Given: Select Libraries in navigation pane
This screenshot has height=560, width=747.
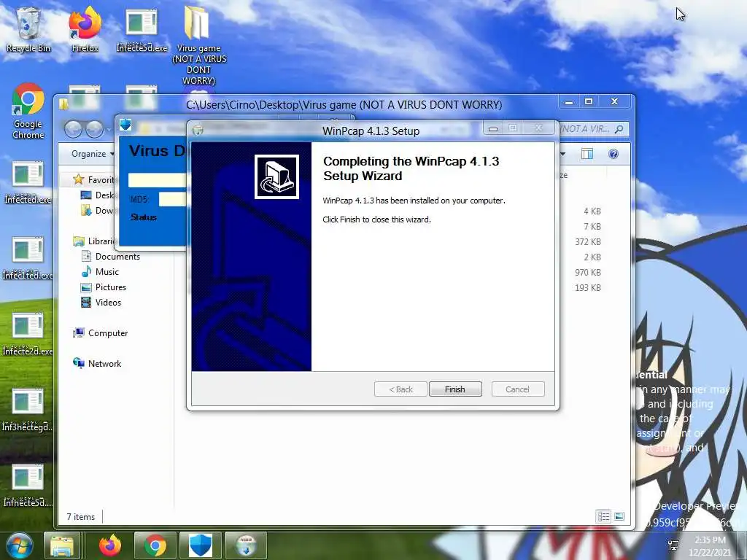Looking at the screenshot, I should pyautogui.click(x=93, y=241).
